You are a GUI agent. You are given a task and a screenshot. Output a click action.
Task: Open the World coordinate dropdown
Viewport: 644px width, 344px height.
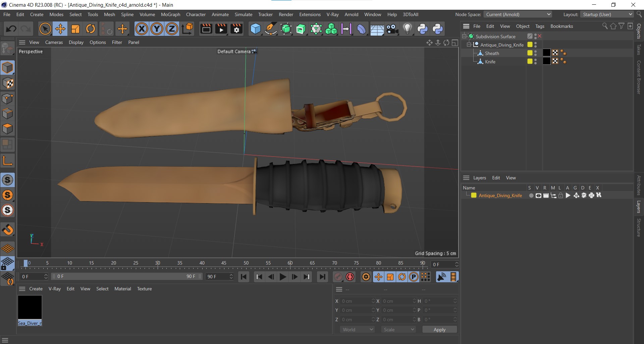[x=358, y=330]
